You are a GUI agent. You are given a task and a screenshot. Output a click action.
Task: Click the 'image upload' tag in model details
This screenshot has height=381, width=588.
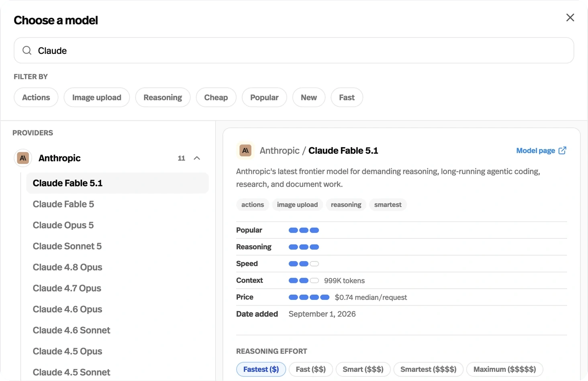(x=297, y=205)
